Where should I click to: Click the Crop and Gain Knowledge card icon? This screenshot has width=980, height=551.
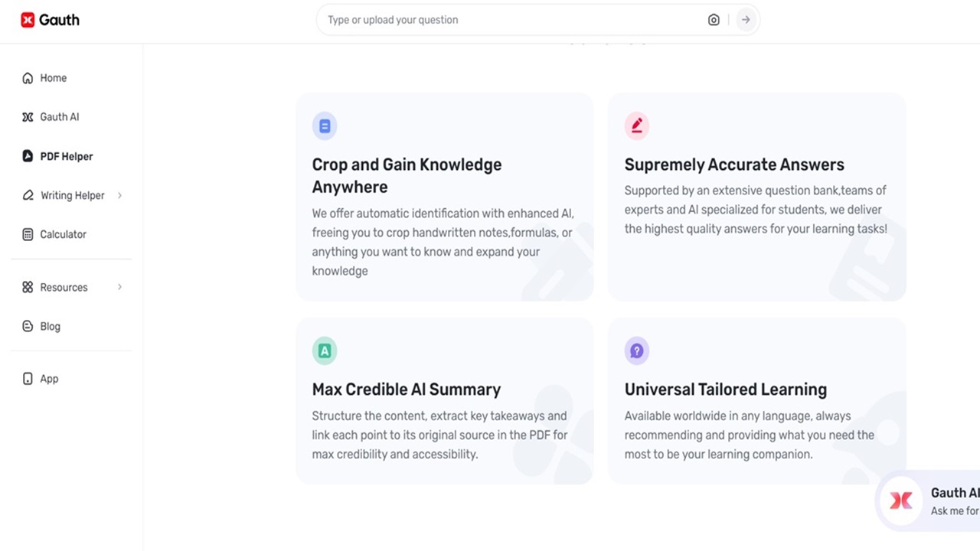point(325,126)
